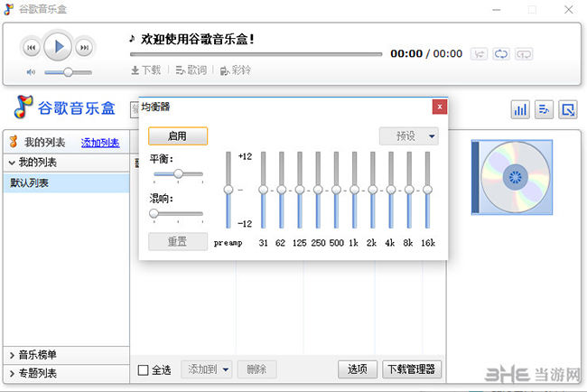Toggle single-track repeat icon
Viewport: 587px width, 392px height.
click(524, 54)
